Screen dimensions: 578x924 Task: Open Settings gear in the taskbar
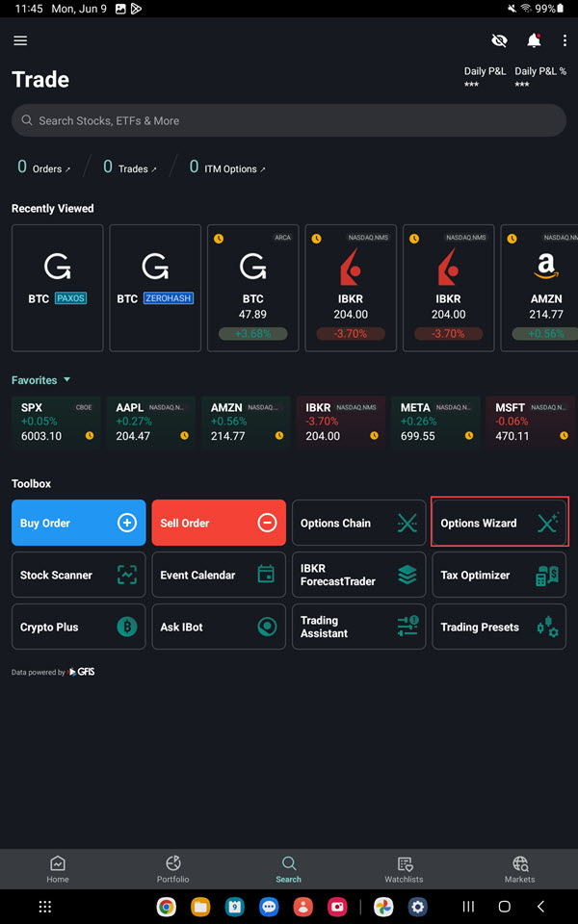[417, 907]
